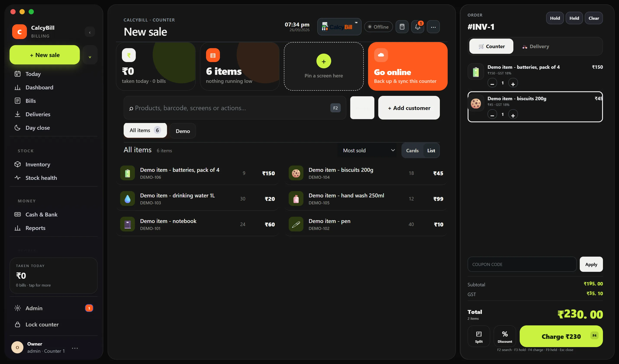Select the All items category tab
Image resolution: width=619 pixels, height=364 pixels.
pyautogui.click(x=145, y=130)
